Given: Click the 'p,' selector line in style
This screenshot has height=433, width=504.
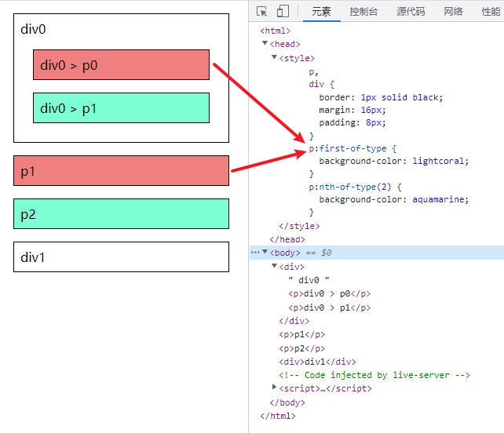Looking at the screenshot, I should [x=313, y=72].
